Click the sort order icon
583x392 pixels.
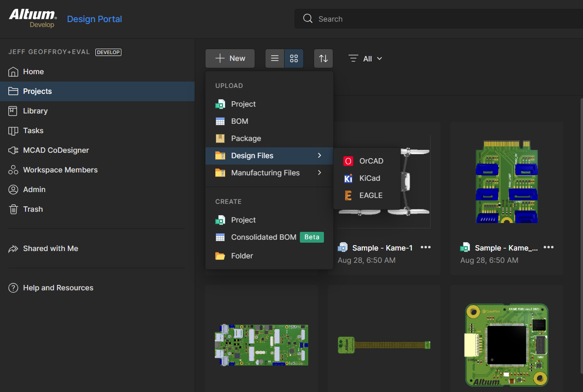pos(323,58)
